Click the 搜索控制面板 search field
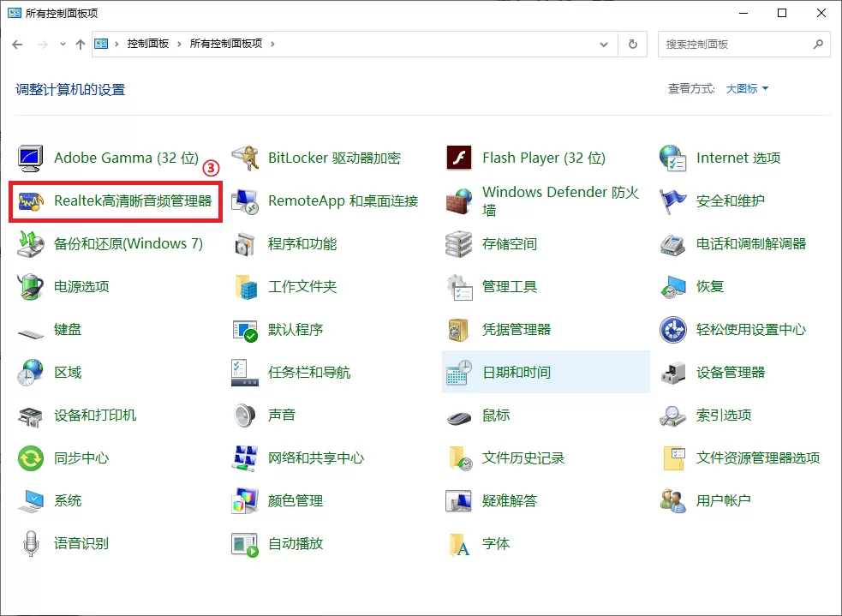 (x=735, y=44)
